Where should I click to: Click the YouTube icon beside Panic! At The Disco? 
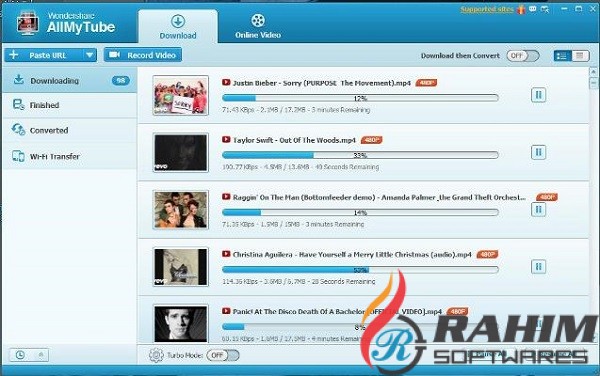pos(226,311)
